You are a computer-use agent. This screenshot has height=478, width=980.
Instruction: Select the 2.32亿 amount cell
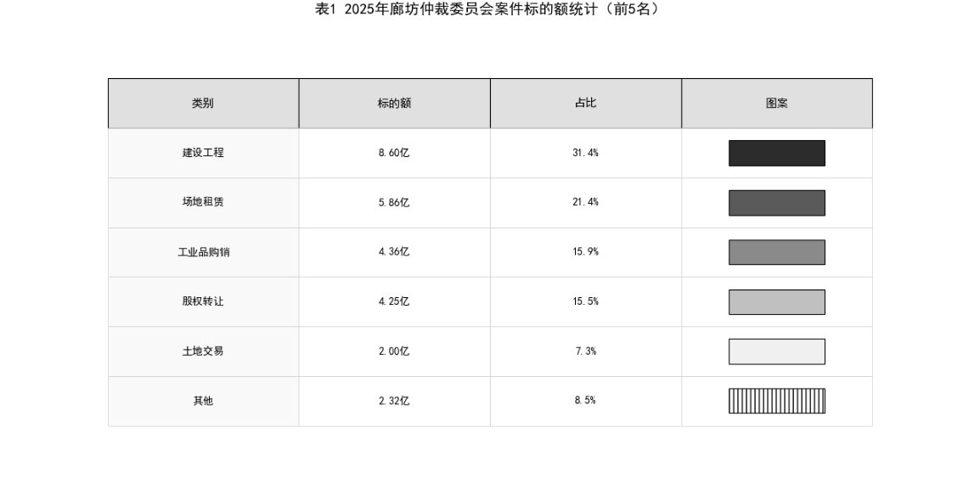tap(394, 401)
